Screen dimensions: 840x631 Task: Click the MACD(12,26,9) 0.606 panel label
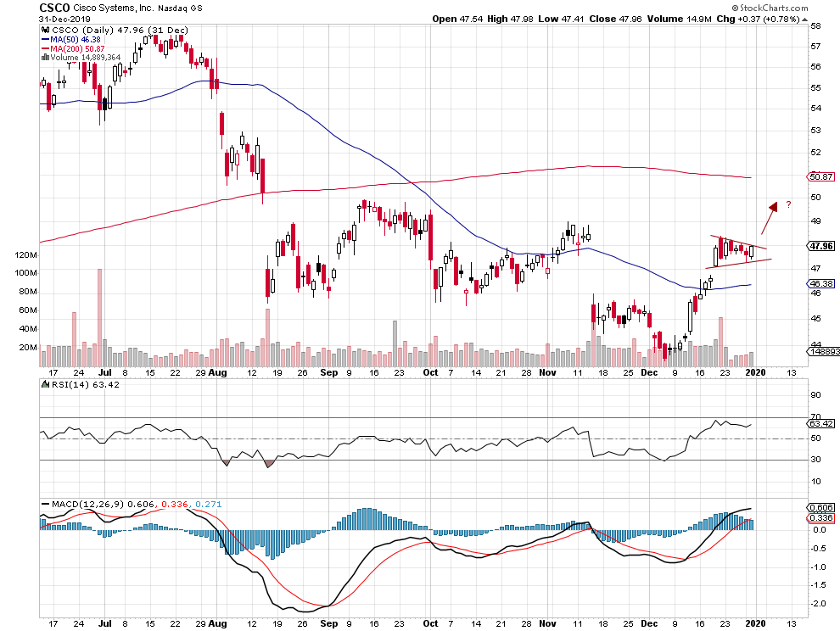click(103, 504)
